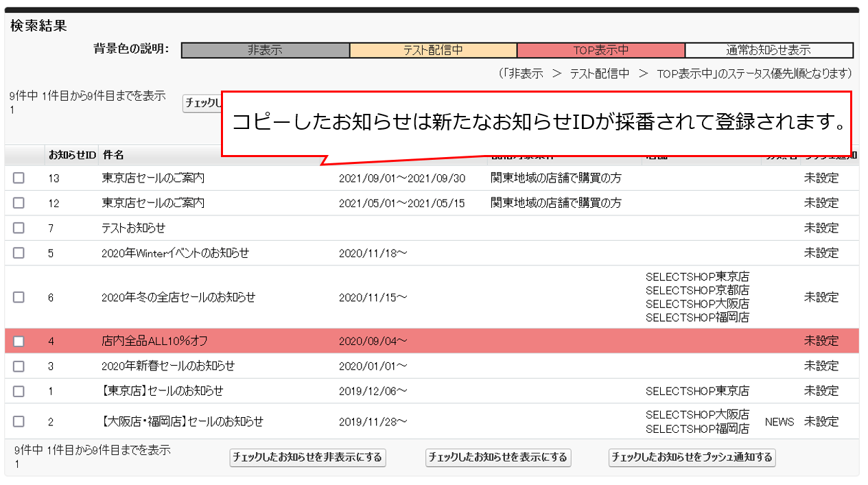Check the 【大阪店・福岡店】セールのお知らせ row checkbox

[x=19, y=421]
